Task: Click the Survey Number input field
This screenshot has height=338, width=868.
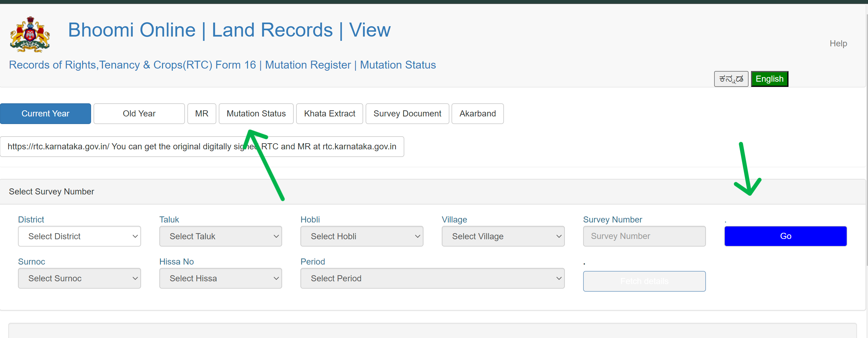Action: [644, 236]
